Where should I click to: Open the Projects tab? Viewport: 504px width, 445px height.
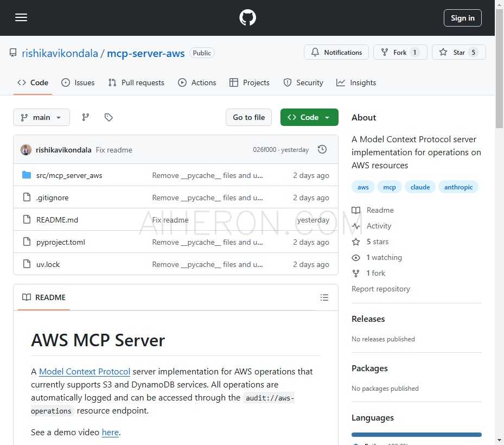coord(250,82)
